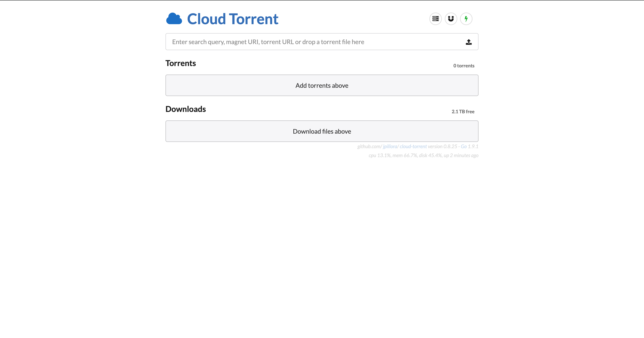The height and width of the screenshot is (338, 644).
Task: Click the Cloud Torrent title text
Action: point(233,19)
